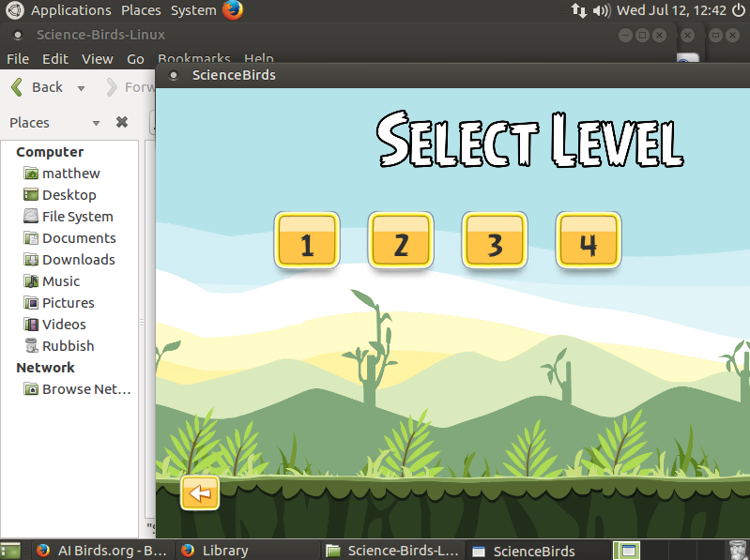Open the volume speaker indicator

602,10
